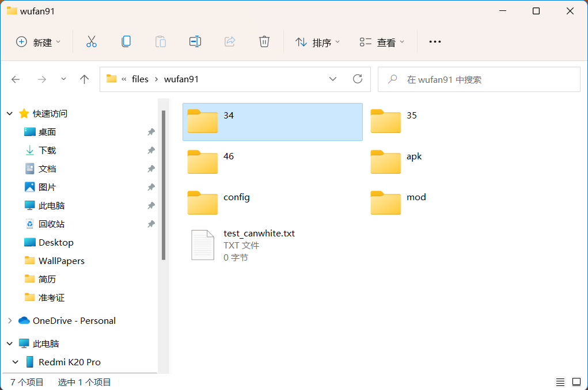
Task: Open the 排序 sort dropdown
Action: point(317,42)
